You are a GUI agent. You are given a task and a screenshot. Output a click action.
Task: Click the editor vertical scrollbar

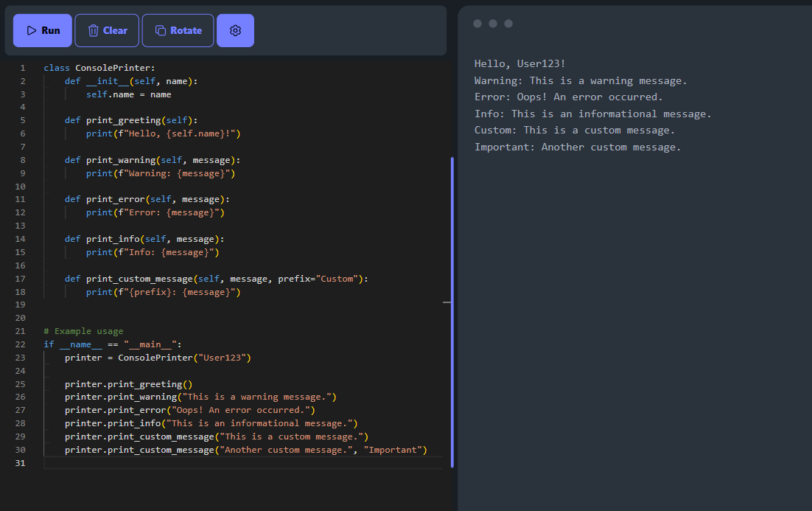pos(452,312)
